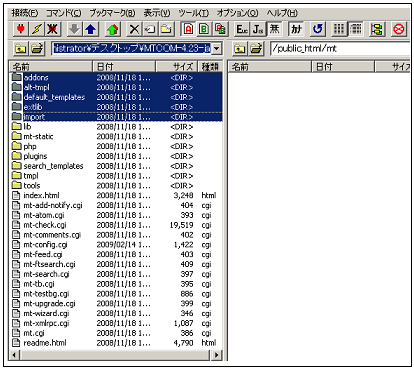414x370 pixels.
Task: Select the plugins folder
Action: point(116,156)
